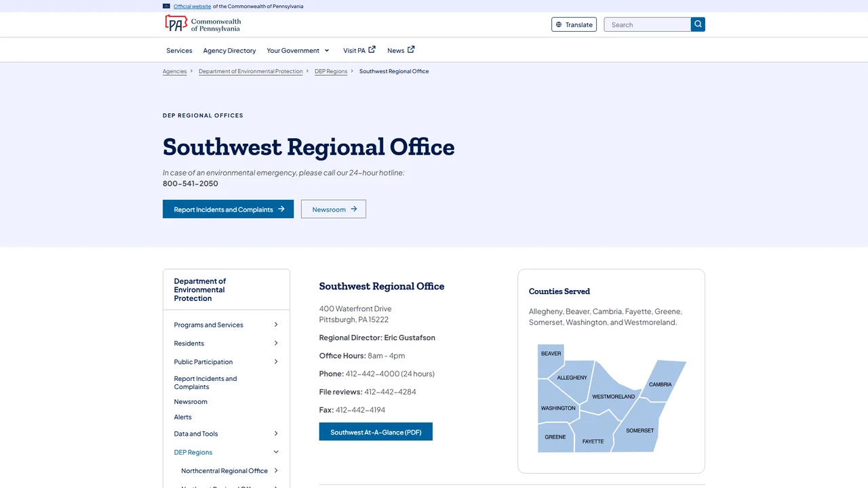Click the file reviews number 412-442-4284

(390, 392)
